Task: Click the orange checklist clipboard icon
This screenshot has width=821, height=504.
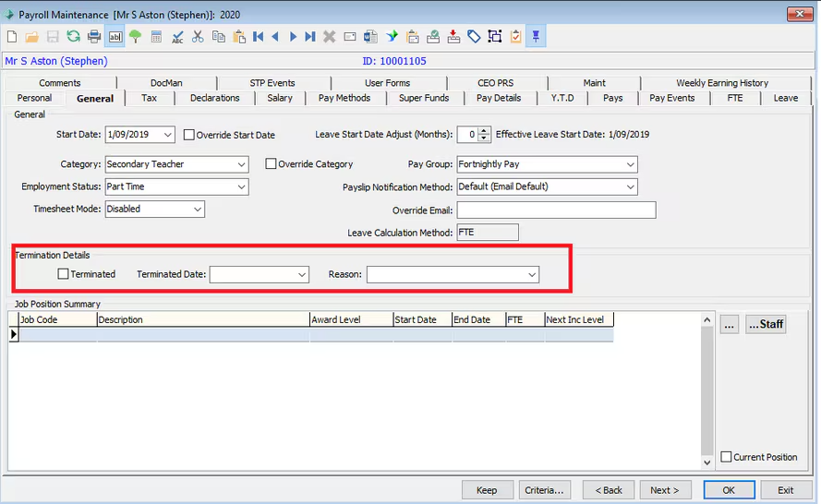Action: pyautogui.click(x=515, y=37)
